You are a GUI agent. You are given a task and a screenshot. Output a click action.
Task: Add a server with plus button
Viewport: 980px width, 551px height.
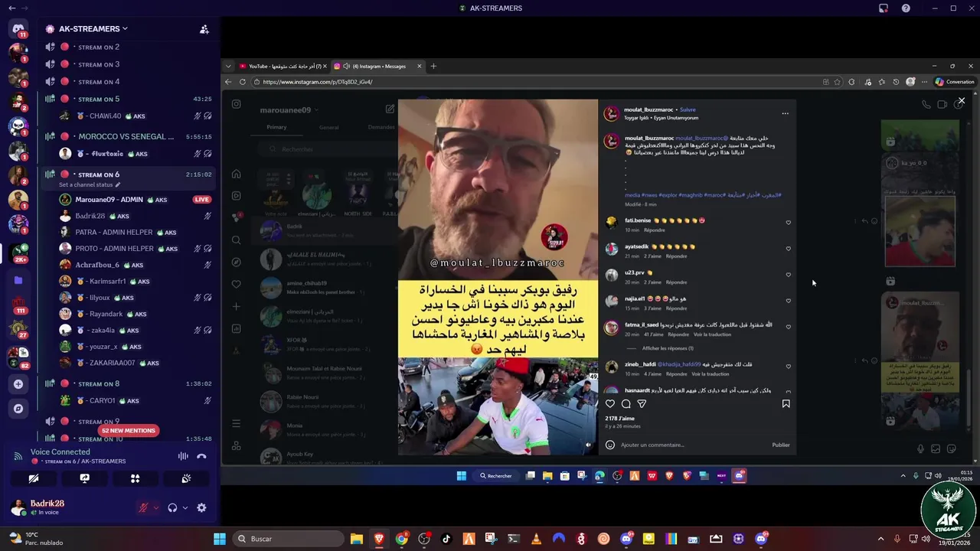click(x=18, y=383)
